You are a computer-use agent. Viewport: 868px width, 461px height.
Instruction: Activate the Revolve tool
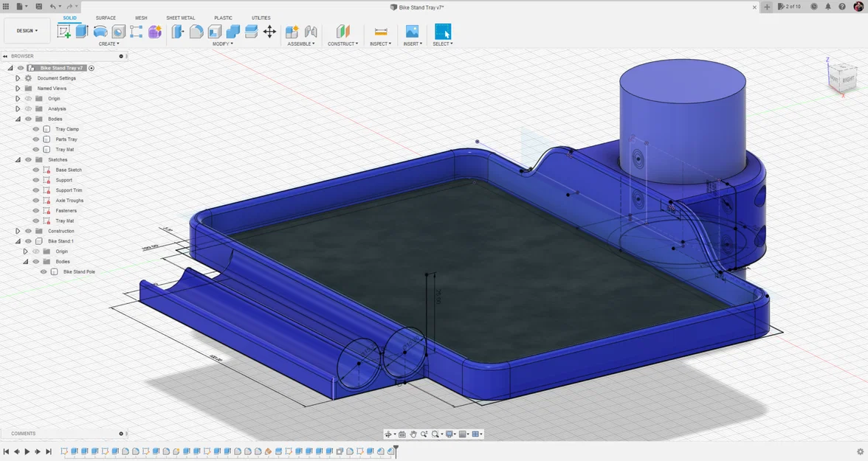tap(100, 32)
